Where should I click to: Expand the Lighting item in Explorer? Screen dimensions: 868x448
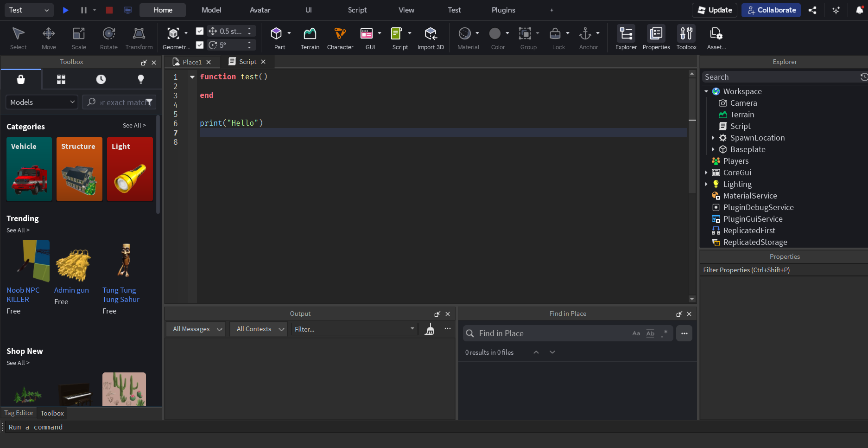706,184
